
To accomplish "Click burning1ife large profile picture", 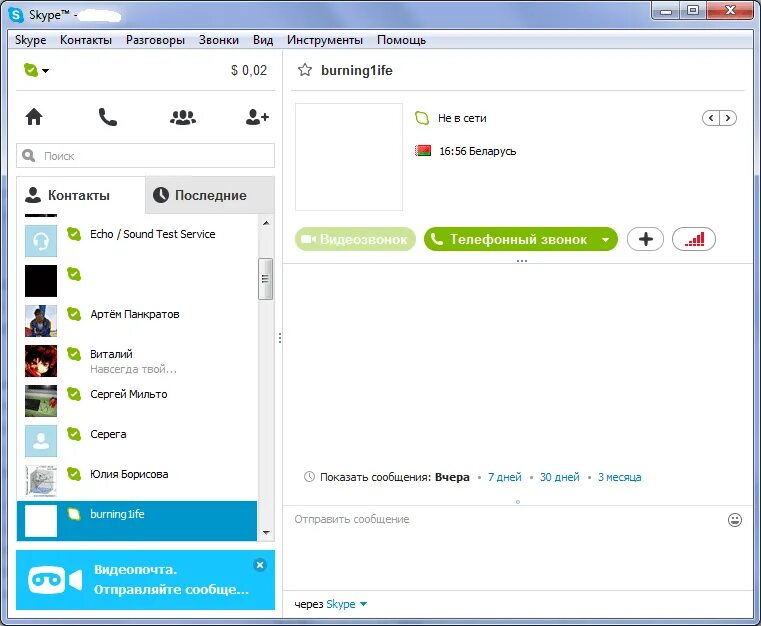I will [348, 157].
